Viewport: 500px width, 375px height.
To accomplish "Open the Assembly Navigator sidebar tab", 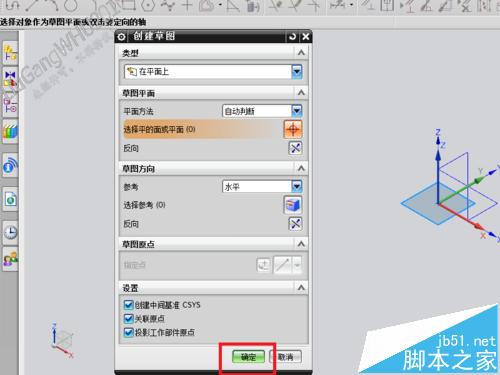I will coord(10,53).
